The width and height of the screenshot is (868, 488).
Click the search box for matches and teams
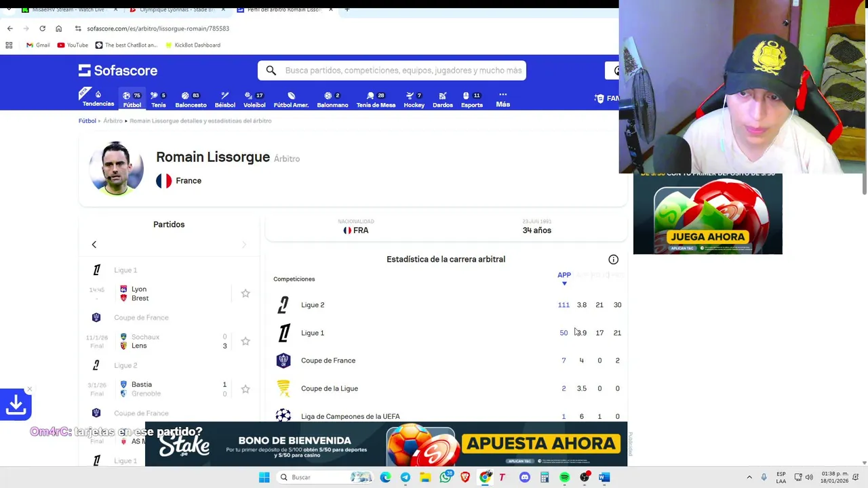coord(392,70)
